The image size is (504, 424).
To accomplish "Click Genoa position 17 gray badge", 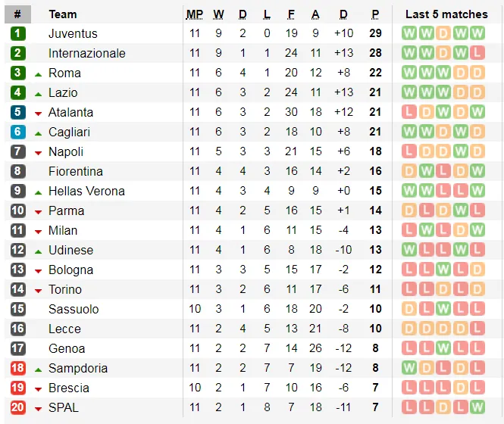I will 18,348.
